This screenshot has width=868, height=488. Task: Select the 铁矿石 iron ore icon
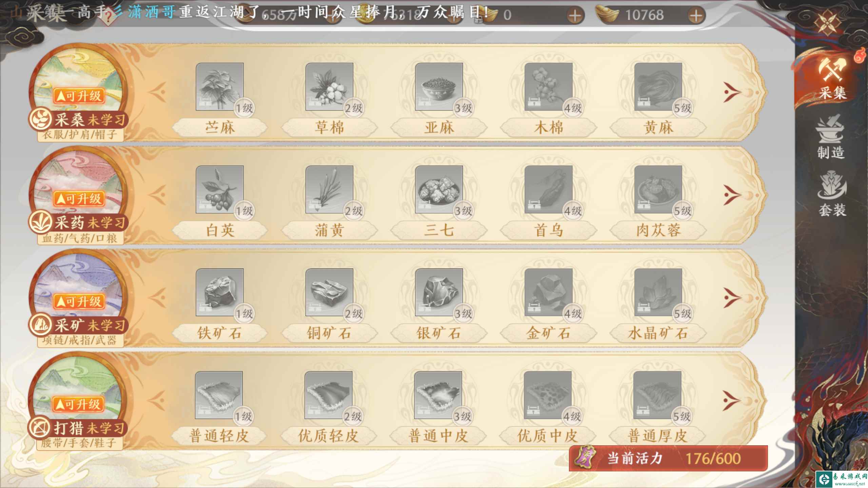coord(220,292)
